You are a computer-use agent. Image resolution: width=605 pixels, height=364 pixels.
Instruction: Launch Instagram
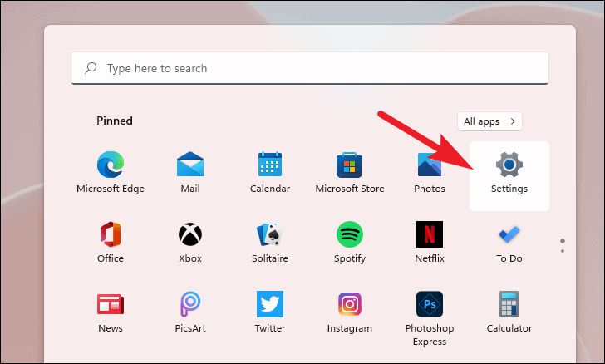point(350,312)
